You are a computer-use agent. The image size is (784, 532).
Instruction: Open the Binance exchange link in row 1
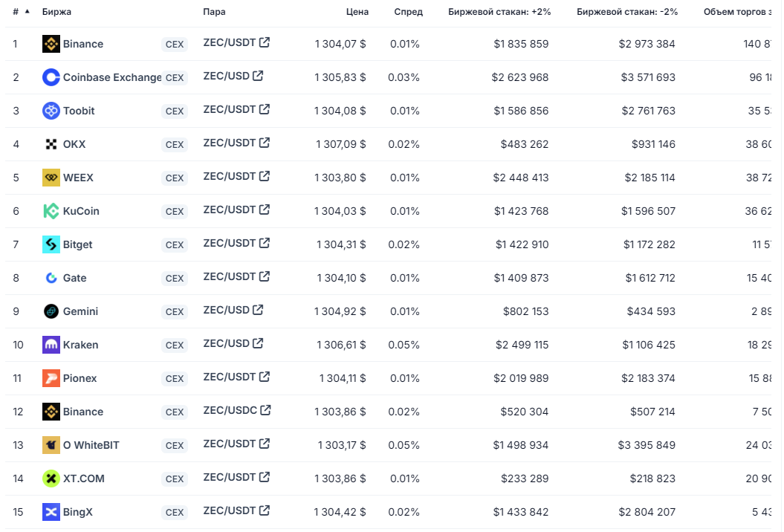point(83,44)
